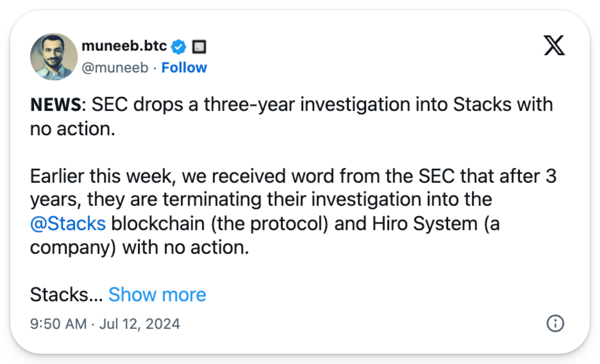Click the square affiliate badge beside name
The image size is (600, 364).
pos(199,47)
